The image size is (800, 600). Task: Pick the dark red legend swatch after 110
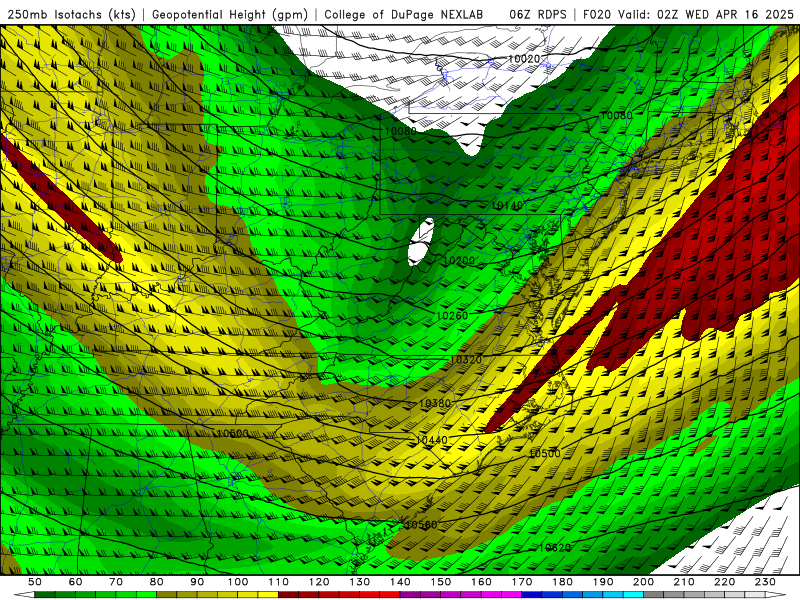coord(289,595)
